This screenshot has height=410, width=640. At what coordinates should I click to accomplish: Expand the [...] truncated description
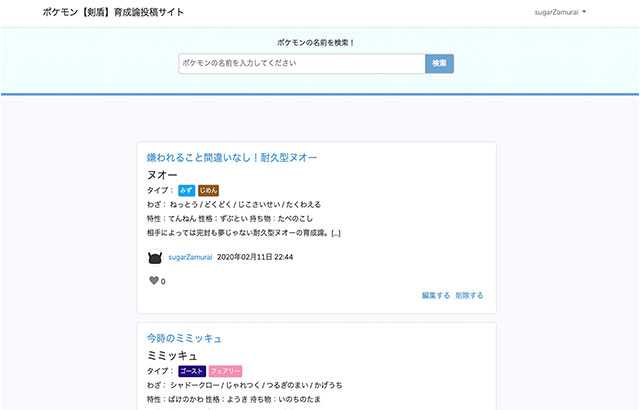click(x=336, y=233)
